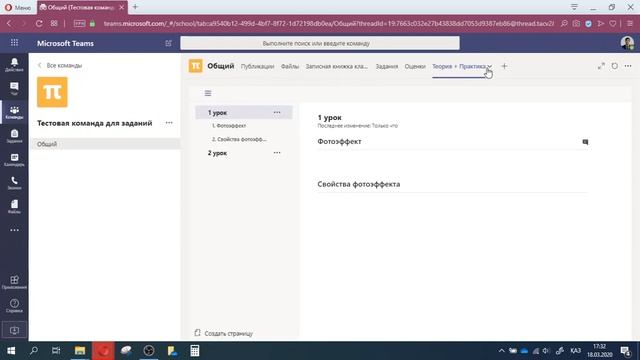Reload the current tab content
Viewport: 640px width, 360px height.
(x=615, y=66)
